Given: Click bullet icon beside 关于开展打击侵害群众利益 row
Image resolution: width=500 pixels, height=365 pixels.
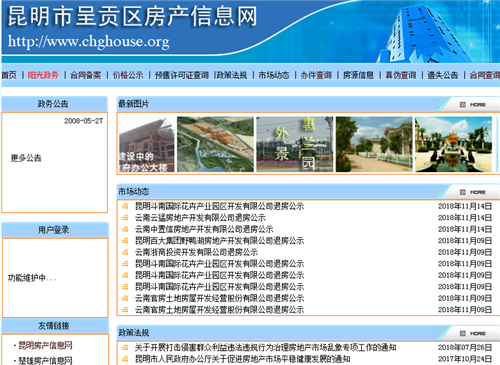Looking at the screenshot, I should click(125, 348).
